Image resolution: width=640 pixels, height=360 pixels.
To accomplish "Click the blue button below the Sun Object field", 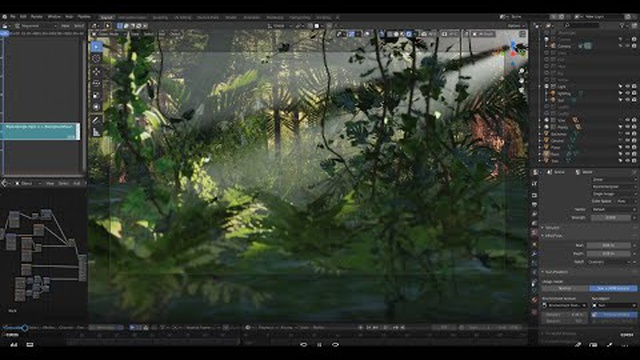I will 614,315.
